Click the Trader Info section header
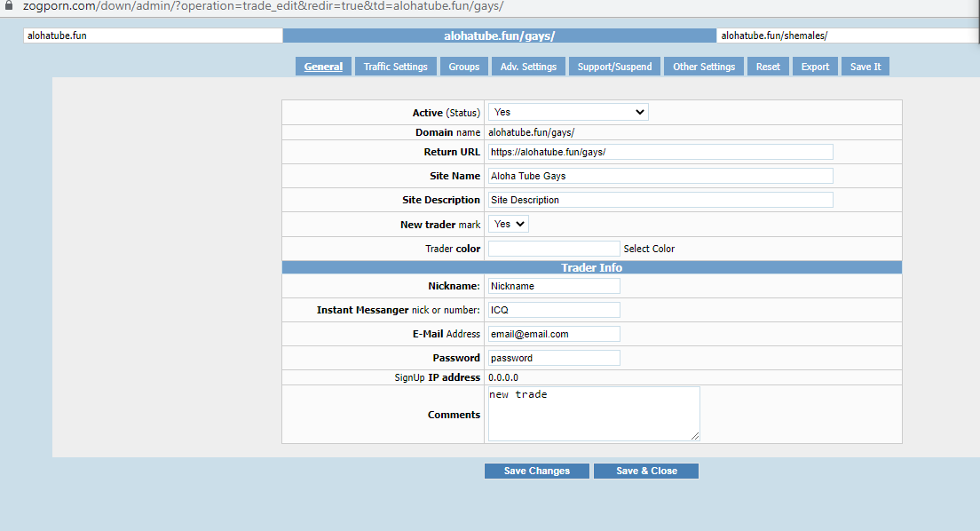980x531 pixels. click(592, 267)
